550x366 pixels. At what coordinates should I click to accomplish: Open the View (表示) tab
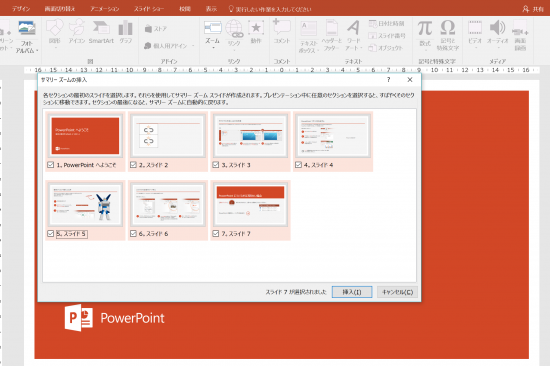211,9
